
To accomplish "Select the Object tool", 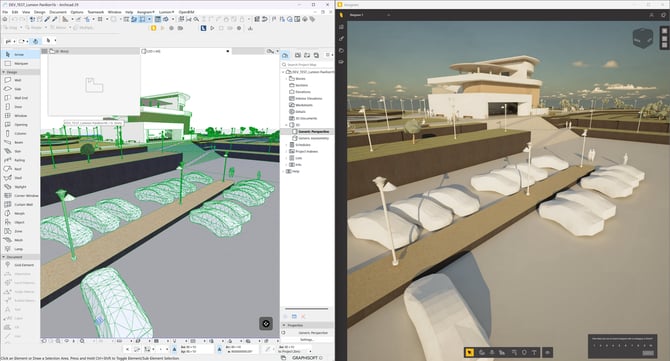I will tap(20, 222).
